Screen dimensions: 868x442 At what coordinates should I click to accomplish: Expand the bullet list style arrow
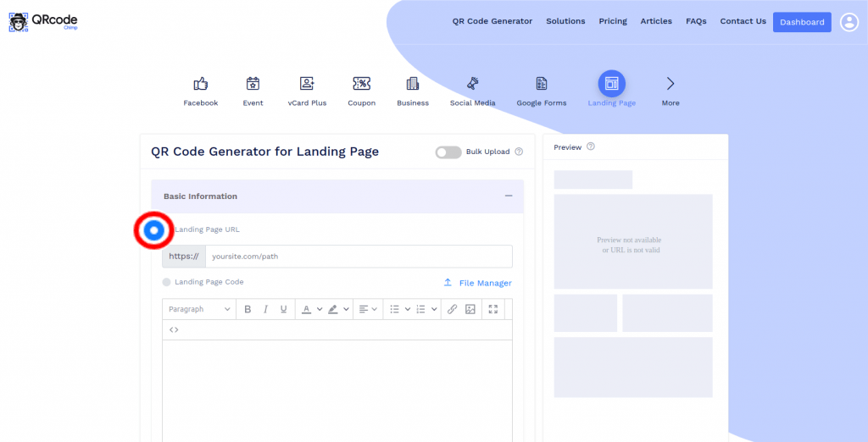(x=408, y=309)
